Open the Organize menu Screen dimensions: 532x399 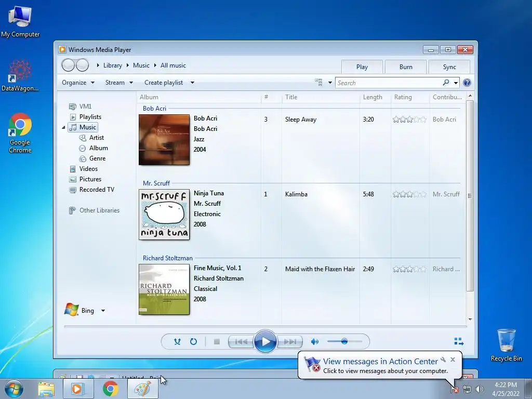click(78, 83)
